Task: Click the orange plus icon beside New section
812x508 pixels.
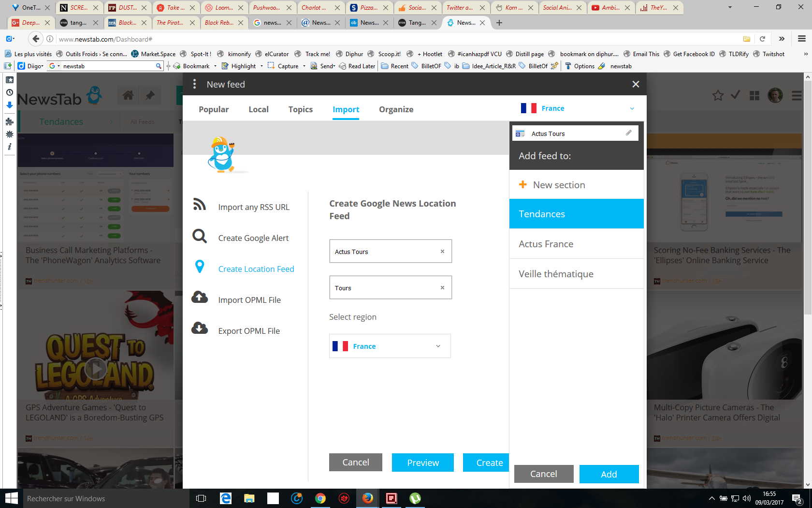Action: point(522,184)
